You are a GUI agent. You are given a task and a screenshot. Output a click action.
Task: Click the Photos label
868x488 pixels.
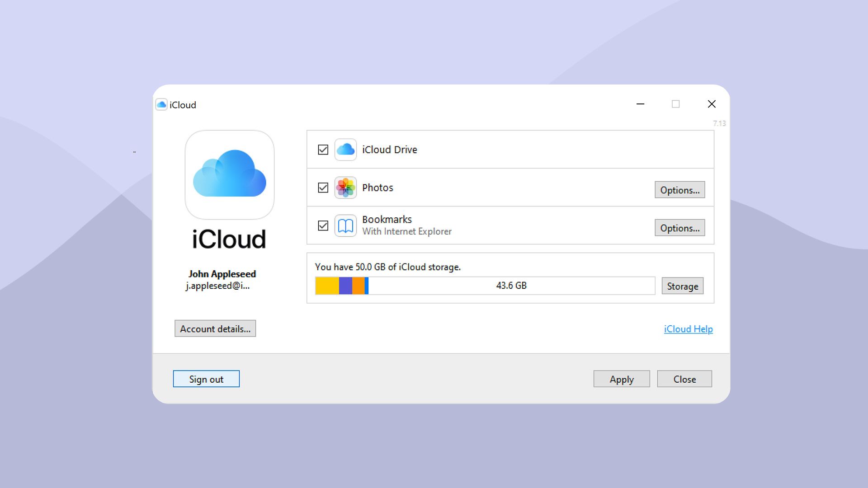tap(377, 188)
